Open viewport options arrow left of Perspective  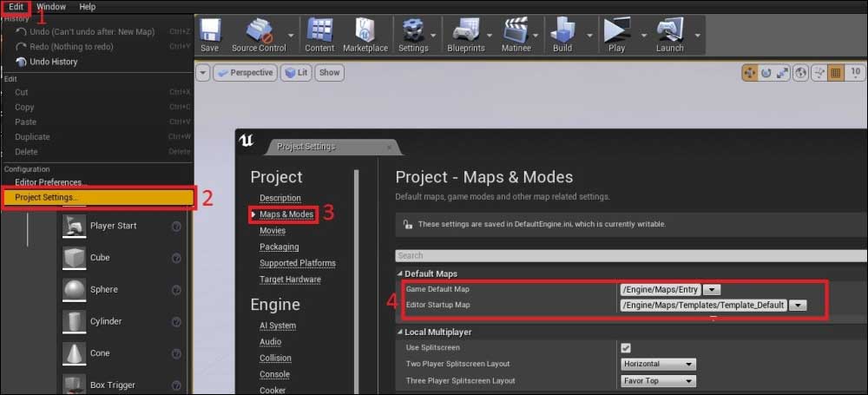click(202, 73)
